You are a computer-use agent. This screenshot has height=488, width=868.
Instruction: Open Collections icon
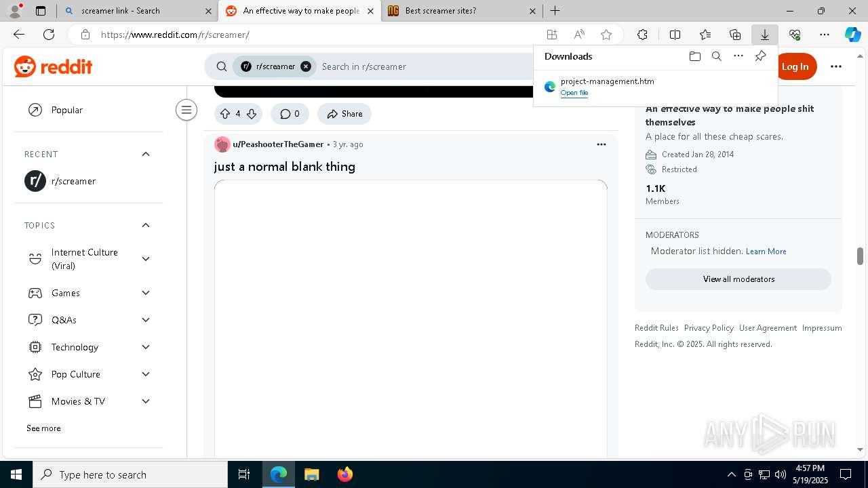coord(735,35)
